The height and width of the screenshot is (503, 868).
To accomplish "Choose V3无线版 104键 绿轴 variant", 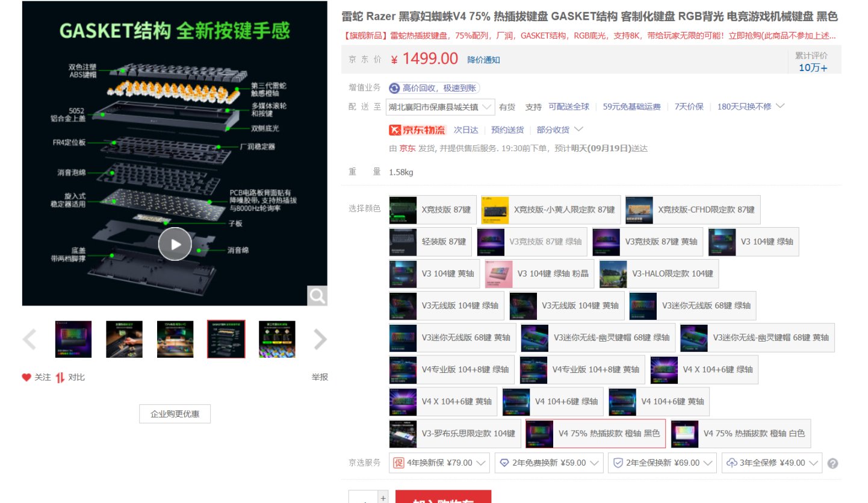I will tap(447, 306).
